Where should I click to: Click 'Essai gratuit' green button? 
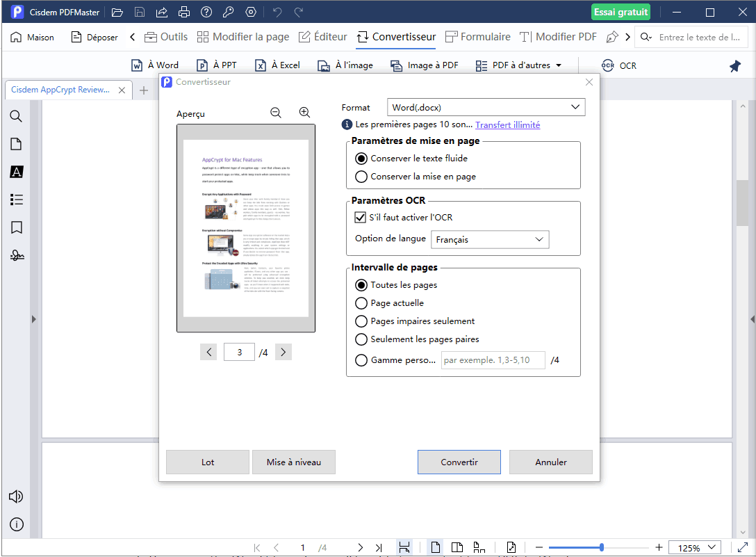[x=621, y=13]
